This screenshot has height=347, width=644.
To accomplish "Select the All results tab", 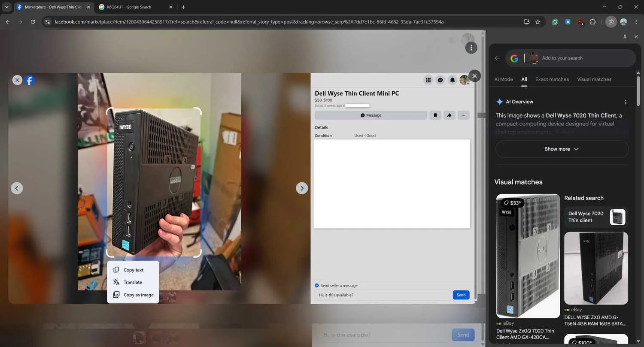I will [524, 79].
